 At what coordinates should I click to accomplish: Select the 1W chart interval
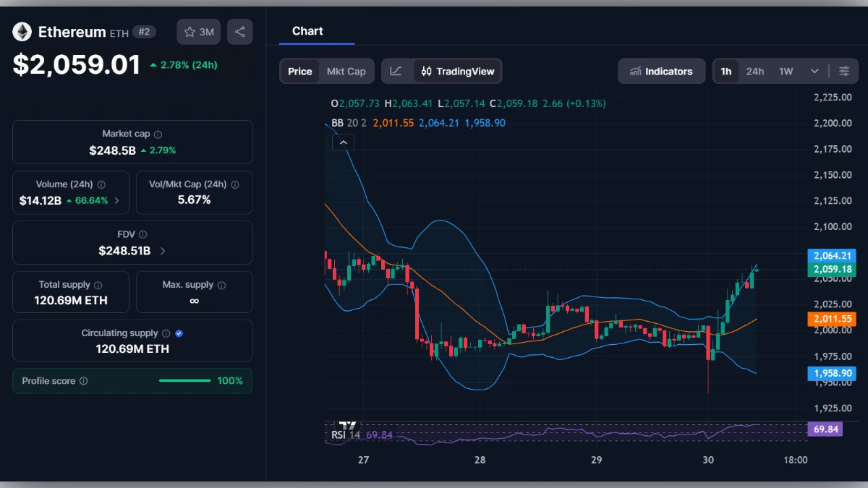tap(786, 71)
